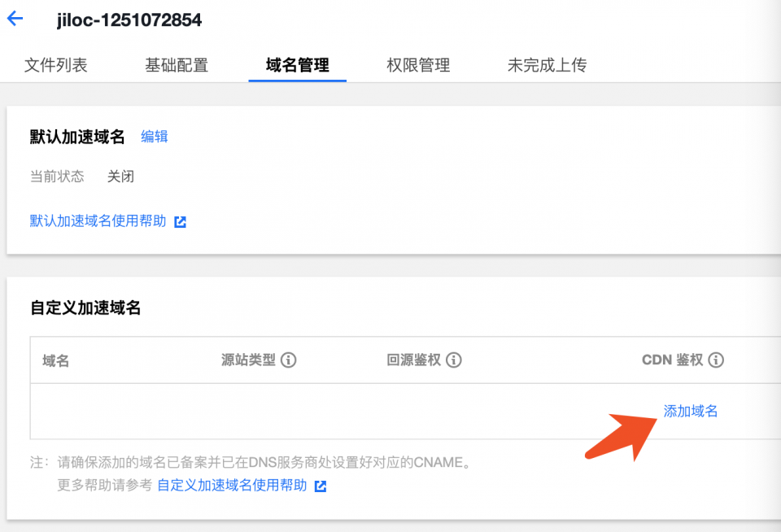781x532 pixels.
Task: Switch to the 基础配置 tab
Action: coord(177,65)
